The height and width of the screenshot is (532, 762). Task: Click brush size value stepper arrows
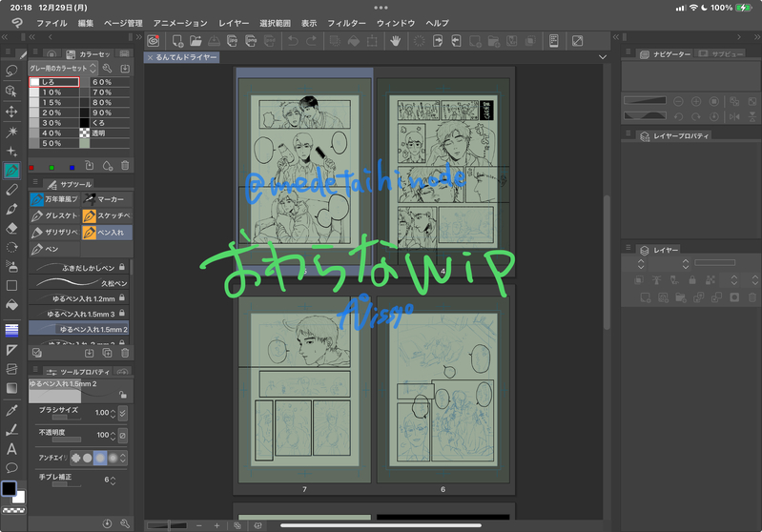click(x=113, y=413)
